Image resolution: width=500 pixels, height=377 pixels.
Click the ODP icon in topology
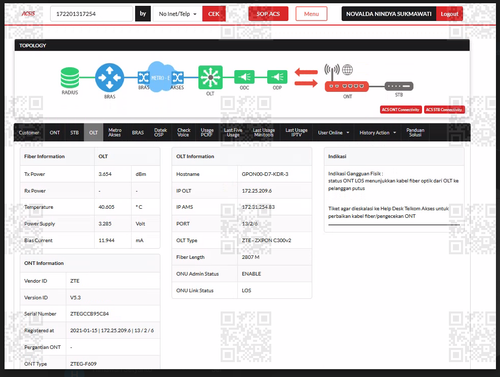point(277,77)
